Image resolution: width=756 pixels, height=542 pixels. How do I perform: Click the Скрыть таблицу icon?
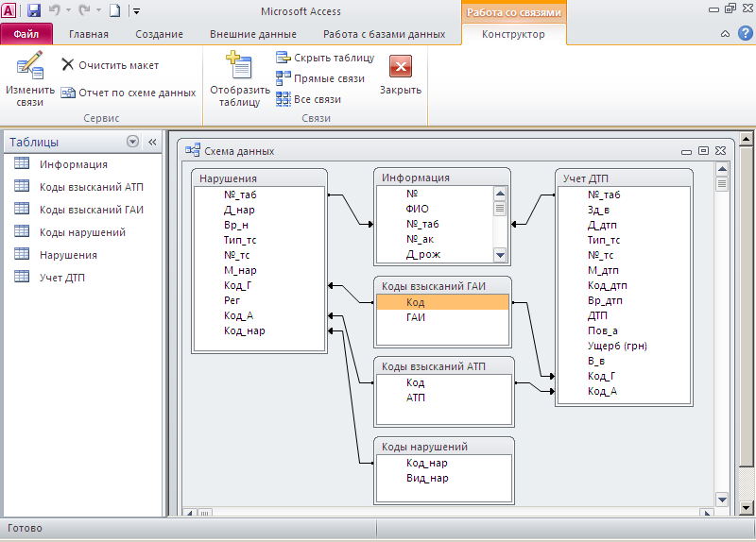283,58
